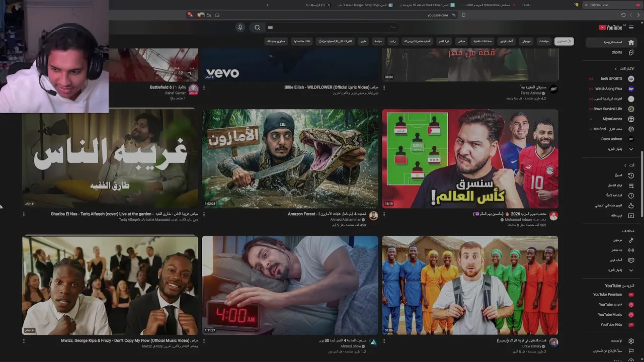
Task: Open YouTube Premium link
Action: 611,295
